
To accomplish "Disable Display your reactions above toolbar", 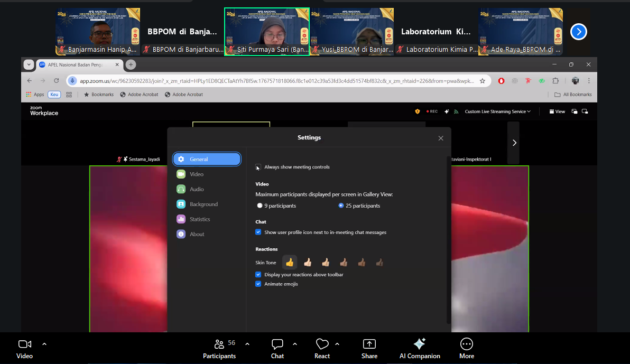I will (x=258, y=274).
